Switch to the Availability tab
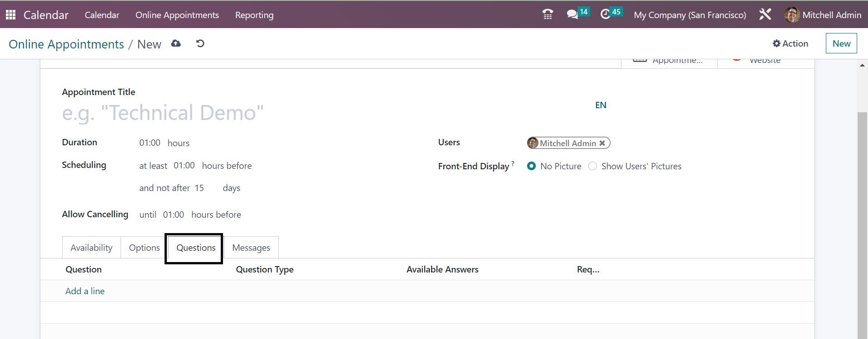This screenshot has width=868, height=339. 92,248
